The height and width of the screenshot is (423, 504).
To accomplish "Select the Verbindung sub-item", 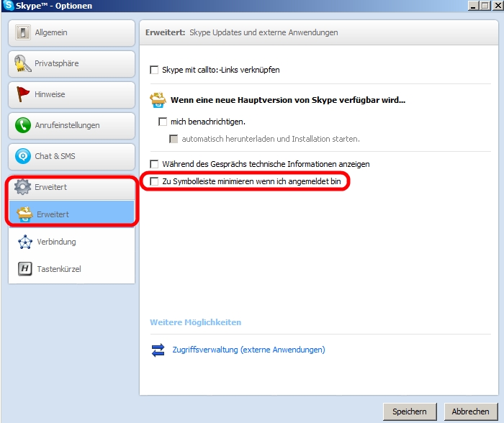I will tap(71, 242).
